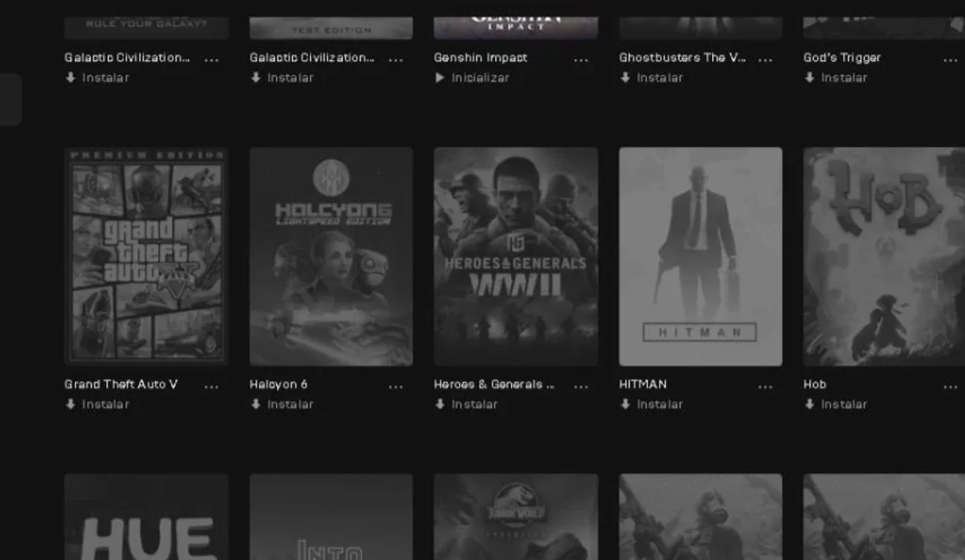This screenshot has height=560, width=965.
Task: Click the title "Heroes & Generals .."
Action: tap(494, 384)
